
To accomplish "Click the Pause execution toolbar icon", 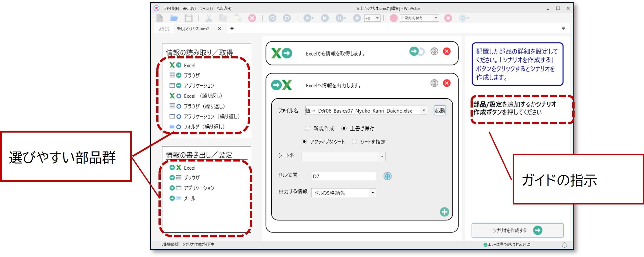I will pos(340,18).
